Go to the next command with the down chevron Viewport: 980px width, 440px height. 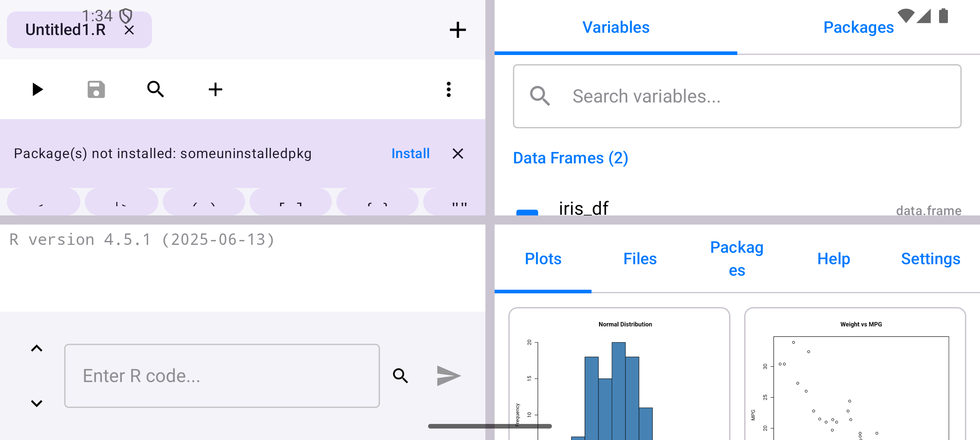37,403
